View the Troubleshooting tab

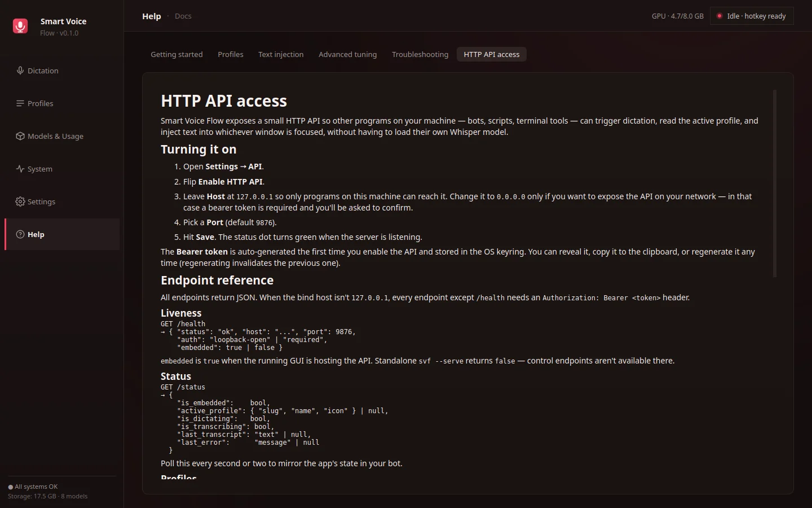[420, 54]
